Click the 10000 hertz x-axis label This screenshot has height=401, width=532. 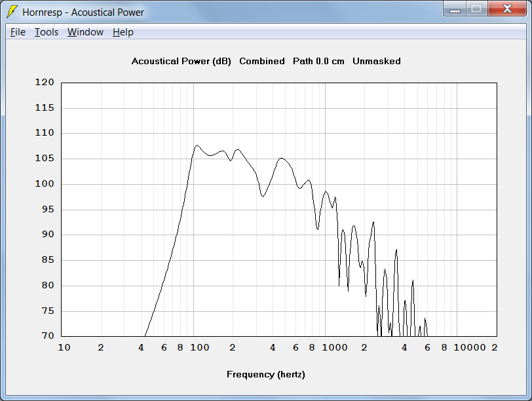(470, 347)
